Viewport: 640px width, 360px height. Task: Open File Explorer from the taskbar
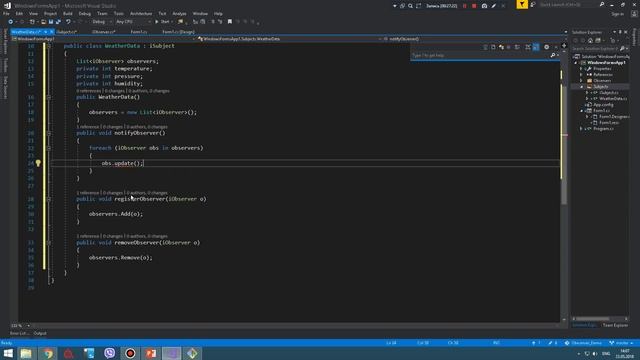(26, 353)
